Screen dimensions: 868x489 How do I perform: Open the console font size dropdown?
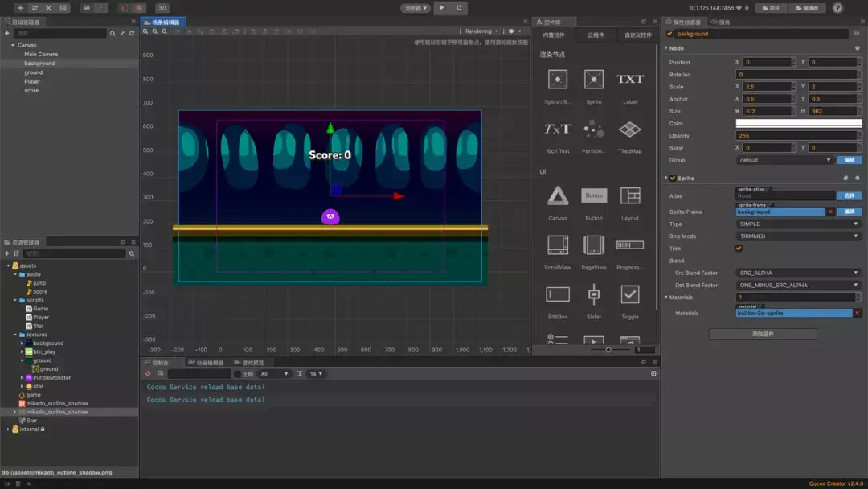click(316, 374)
